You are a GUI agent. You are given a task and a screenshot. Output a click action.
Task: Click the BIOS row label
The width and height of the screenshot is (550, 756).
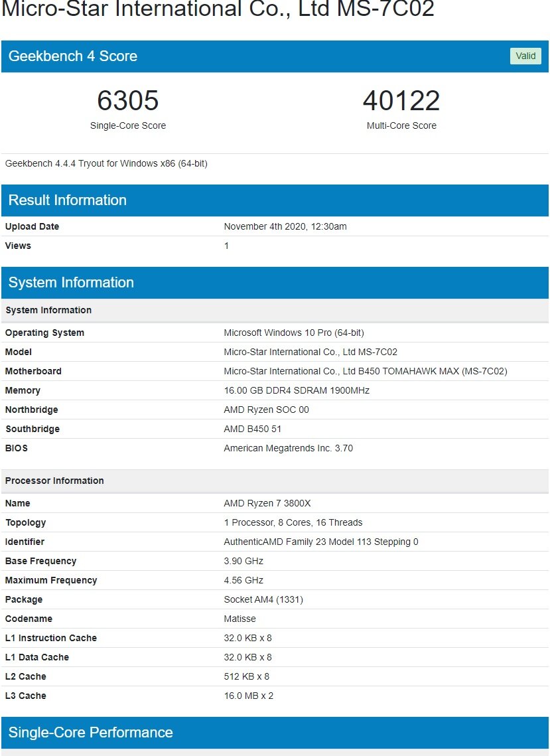(x=17, y=449)
